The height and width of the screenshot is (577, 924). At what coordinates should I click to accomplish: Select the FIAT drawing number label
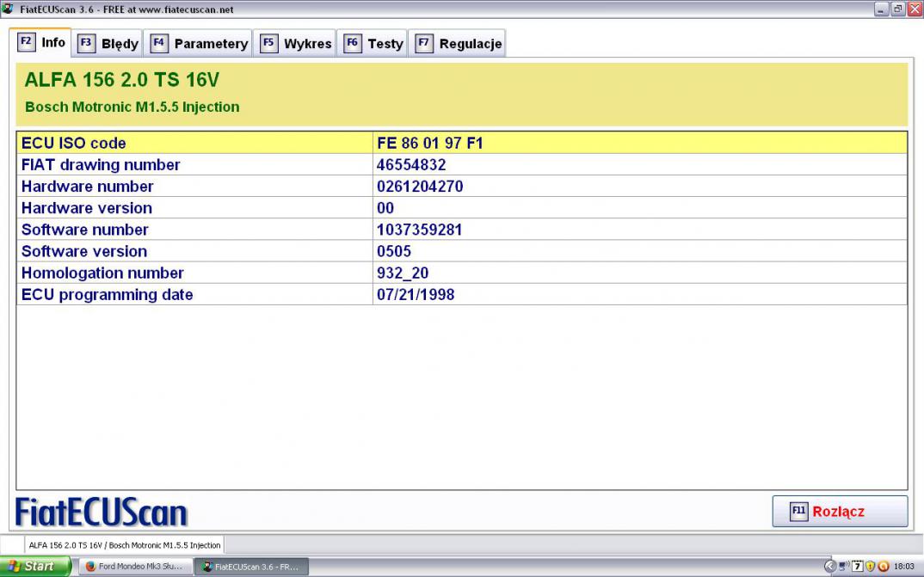(x=101, y=165)
